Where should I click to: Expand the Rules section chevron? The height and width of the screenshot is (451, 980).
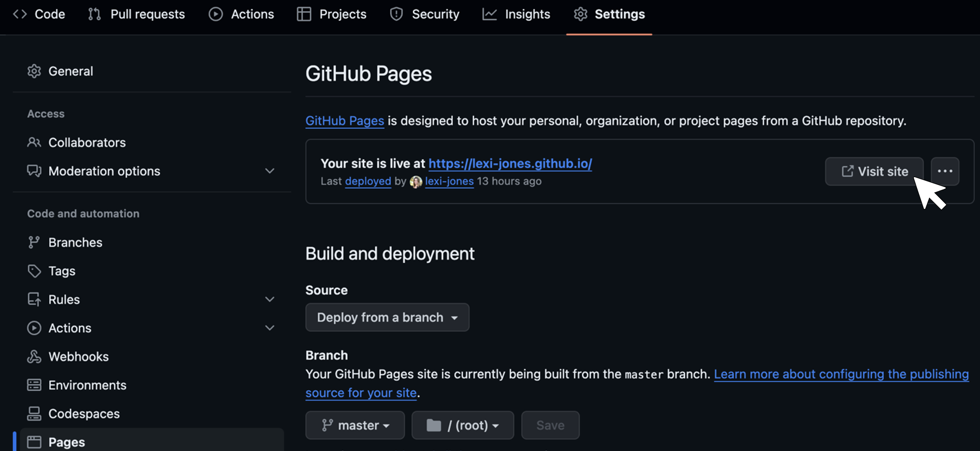point(270,300)
